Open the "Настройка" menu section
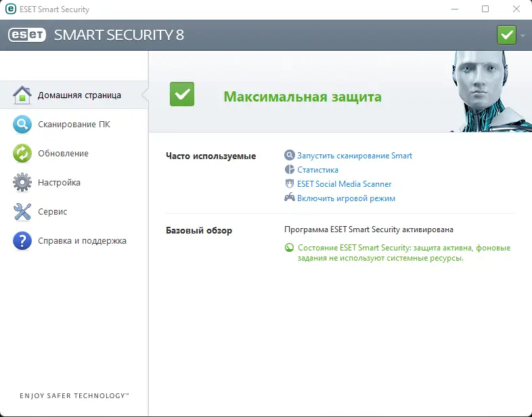Image resolution: width=532 pixels, height=417 pixels. (59, 183)
